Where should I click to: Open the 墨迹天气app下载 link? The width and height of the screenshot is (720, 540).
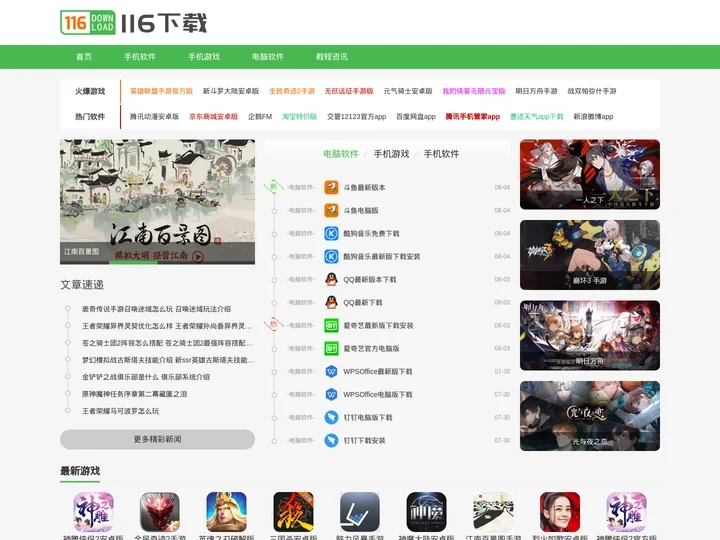(537, 116)
